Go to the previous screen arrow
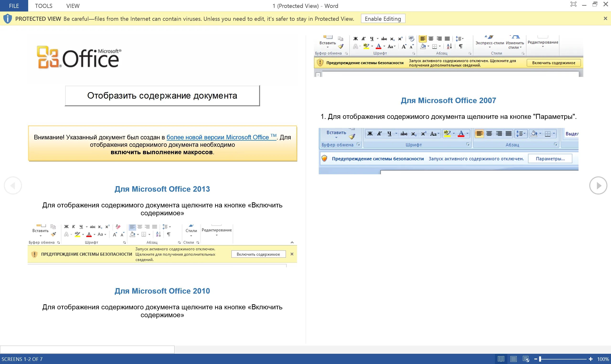Viewport: 611px width, 364px height. (13, 185)
